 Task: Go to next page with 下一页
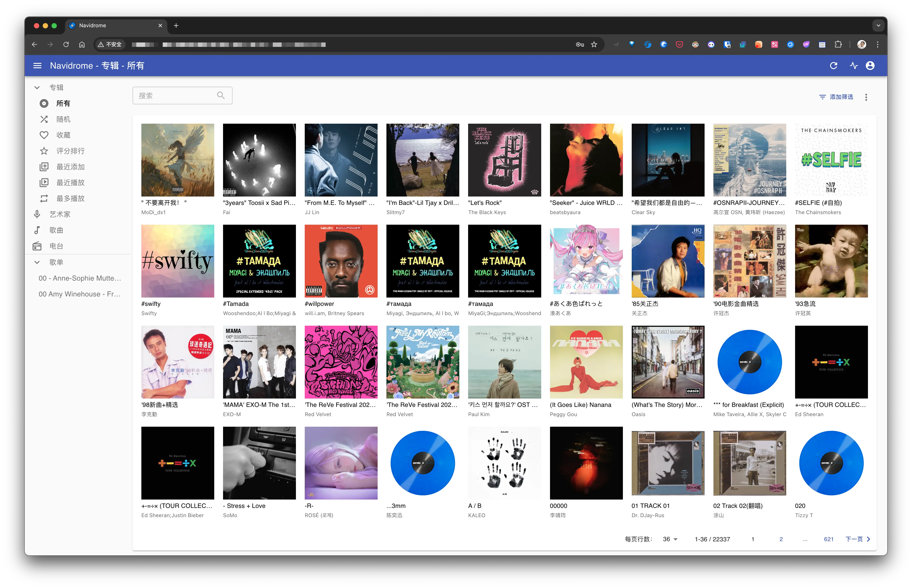pyautogui.click(x=857, y=539)
